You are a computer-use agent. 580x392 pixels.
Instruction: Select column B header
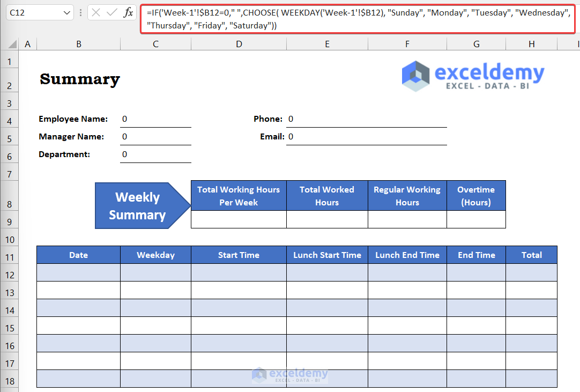(78, 45)
